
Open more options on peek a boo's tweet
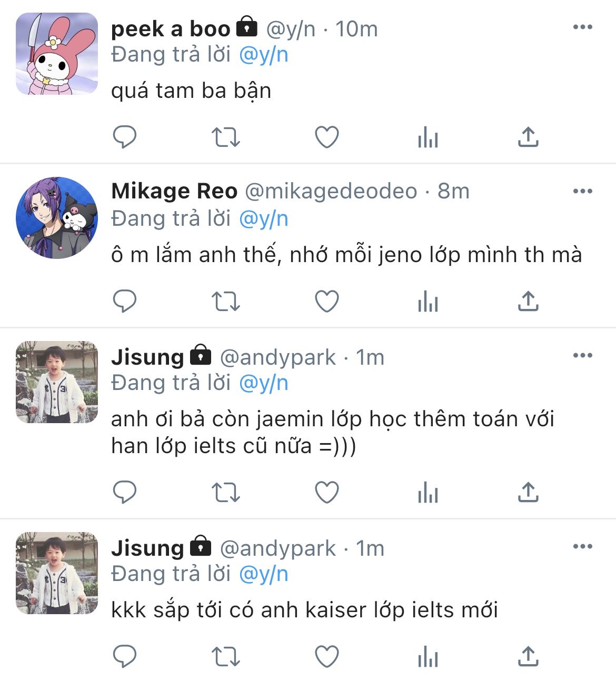point(582,27)
